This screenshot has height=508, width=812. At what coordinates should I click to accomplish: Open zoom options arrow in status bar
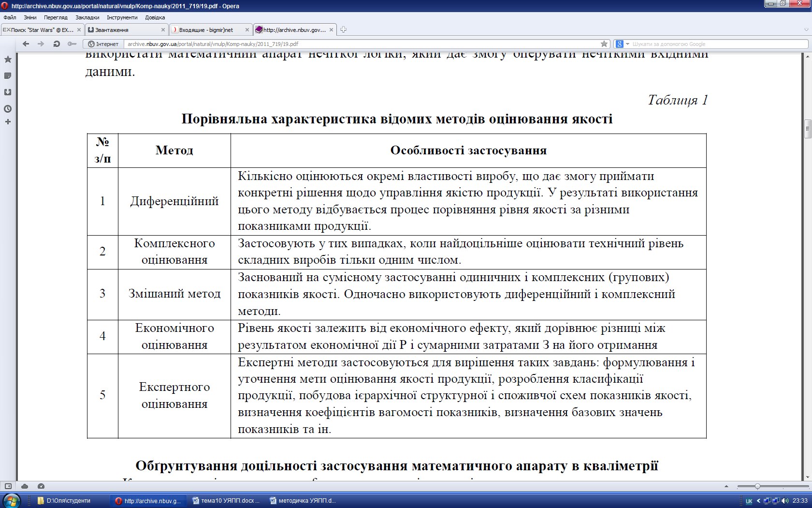(726, 486)
